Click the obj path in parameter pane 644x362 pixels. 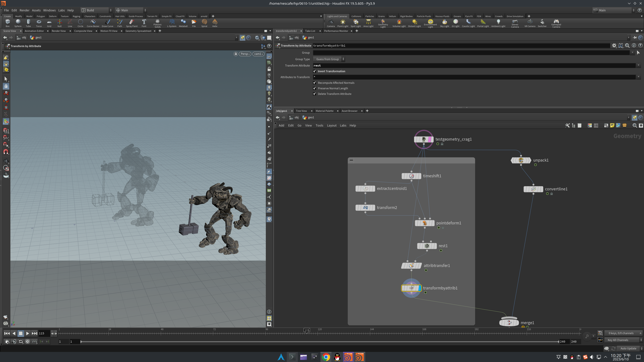[294, 38]
